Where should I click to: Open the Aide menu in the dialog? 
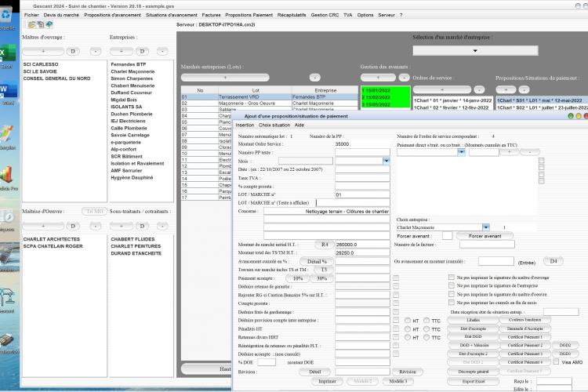(299, 125)
